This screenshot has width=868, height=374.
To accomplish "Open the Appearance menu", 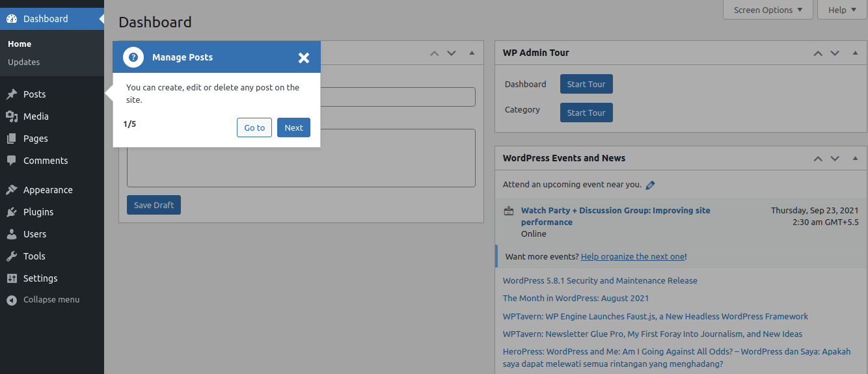I will pos(52,190).
